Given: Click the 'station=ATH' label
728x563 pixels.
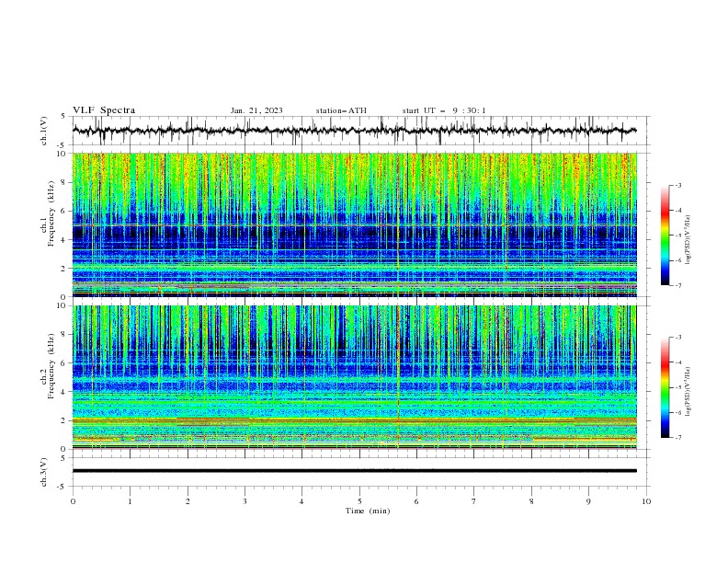Looking at the screenshot, I should click(x=341, y=110).
